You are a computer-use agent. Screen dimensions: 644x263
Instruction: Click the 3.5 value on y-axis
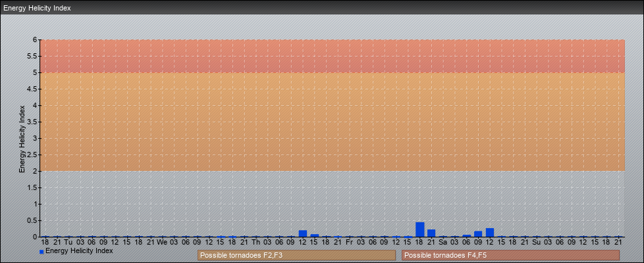pyautogui.click(x=32, y=122)
